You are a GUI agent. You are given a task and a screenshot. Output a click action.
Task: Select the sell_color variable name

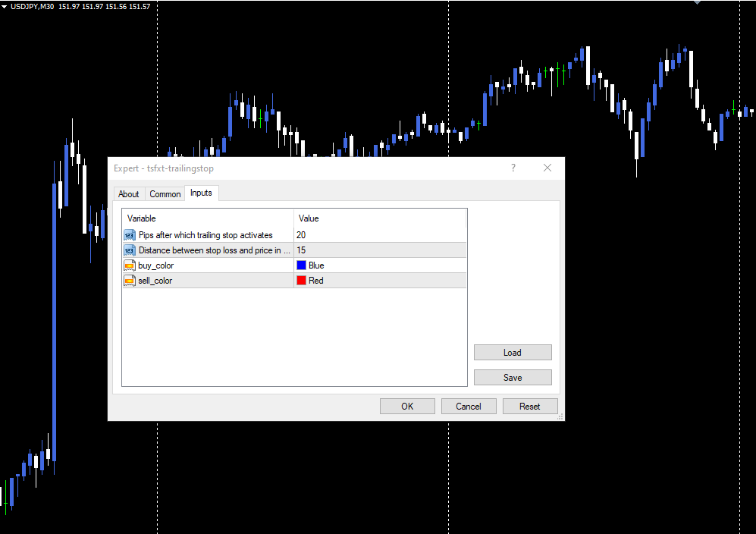coord(155,281)
